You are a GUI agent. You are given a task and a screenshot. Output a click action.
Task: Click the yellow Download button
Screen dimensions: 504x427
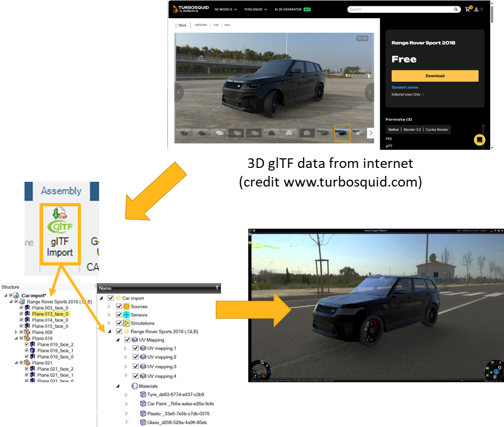tap(435, 76)
